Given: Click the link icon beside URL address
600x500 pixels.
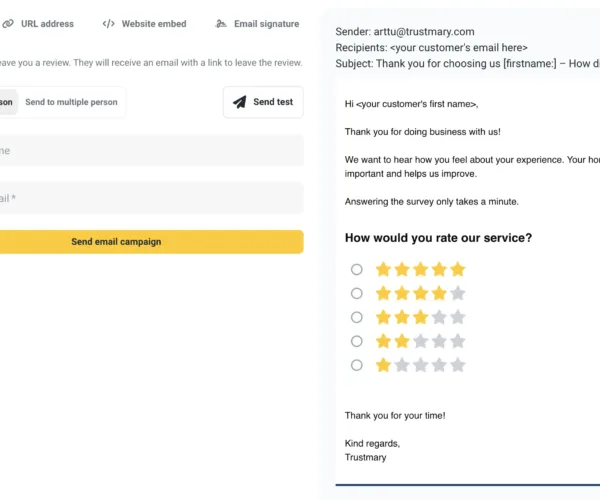Looking at the screenshot, I should [8, 24].
